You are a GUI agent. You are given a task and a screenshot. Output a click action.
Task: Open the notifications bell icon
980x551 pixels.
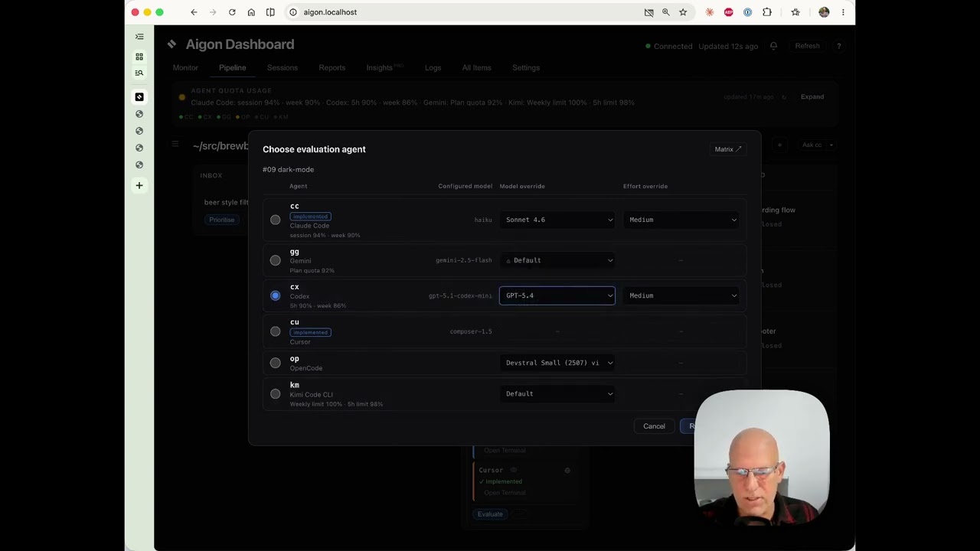pos(773,46)
